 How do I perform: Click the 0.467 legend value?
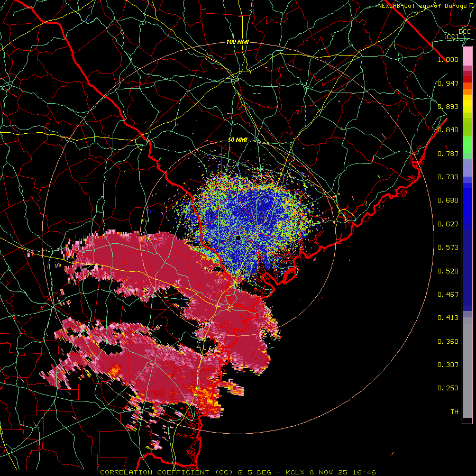(448, 295)
